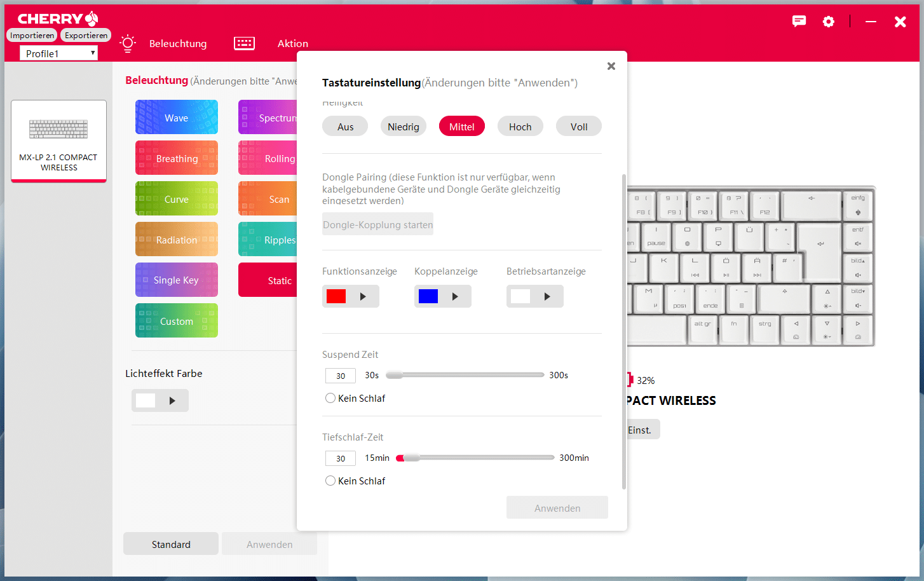Screen dimensions: 924x581
Task: Set brightness to Hoch
Action: 520,126
